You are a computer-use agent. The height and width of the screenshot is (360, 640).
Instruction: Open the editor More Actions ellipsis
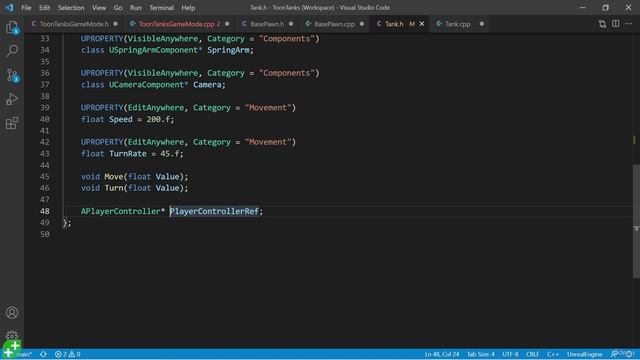(x=629, y=24)
